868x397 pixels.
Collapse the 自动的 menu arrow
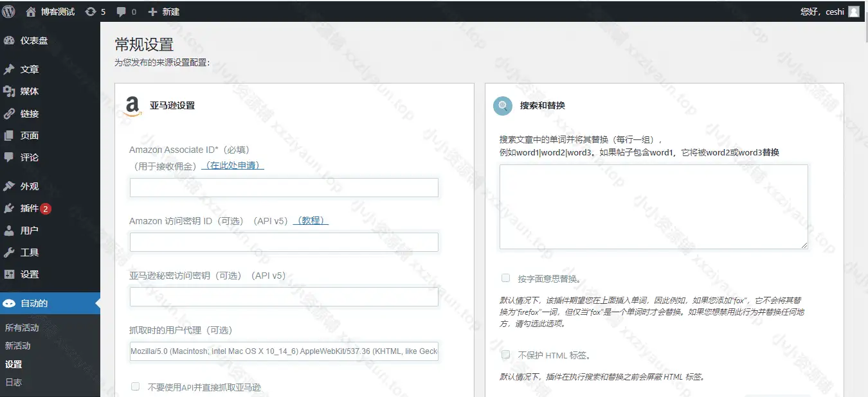coord(96,303)
